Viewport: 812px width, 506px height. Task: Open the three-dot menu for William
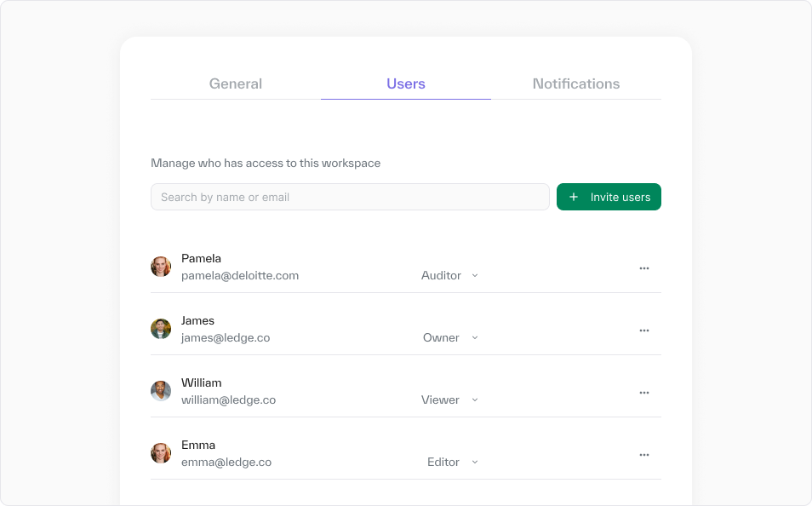click(644, 393)
